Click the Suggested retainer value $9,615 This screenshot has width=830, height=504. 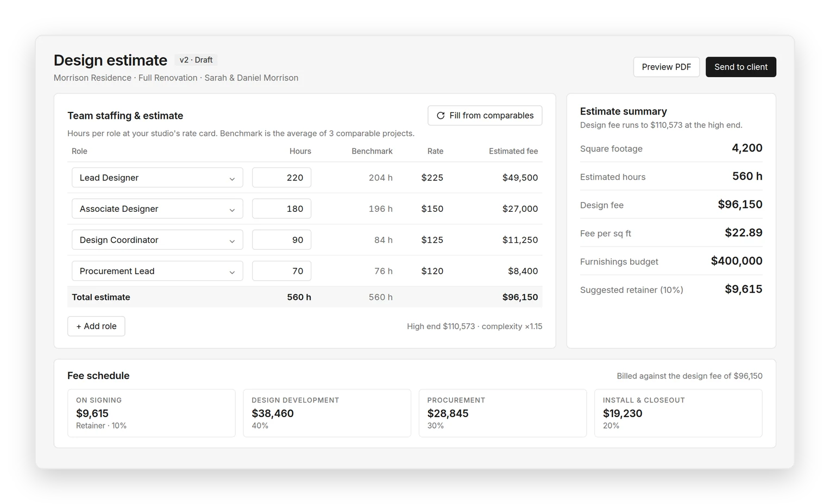(x=743, y=289)
